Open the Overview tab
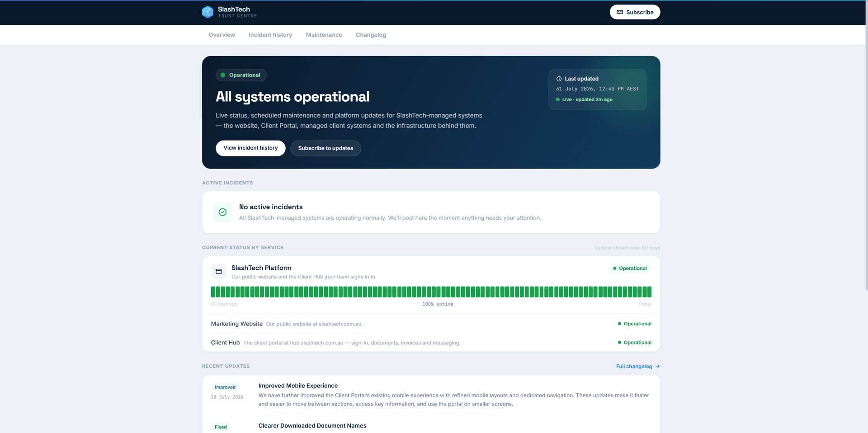 coord(222,35)
